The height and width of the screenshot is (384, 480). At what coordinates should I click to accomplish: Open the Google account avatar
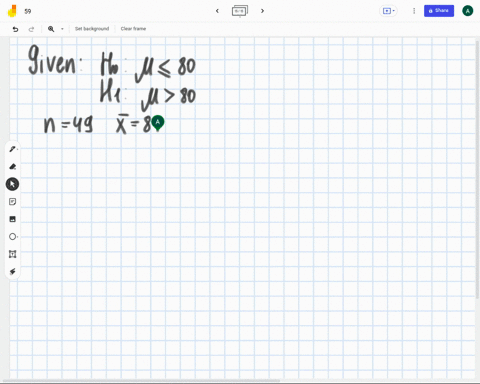click(467, 11)
